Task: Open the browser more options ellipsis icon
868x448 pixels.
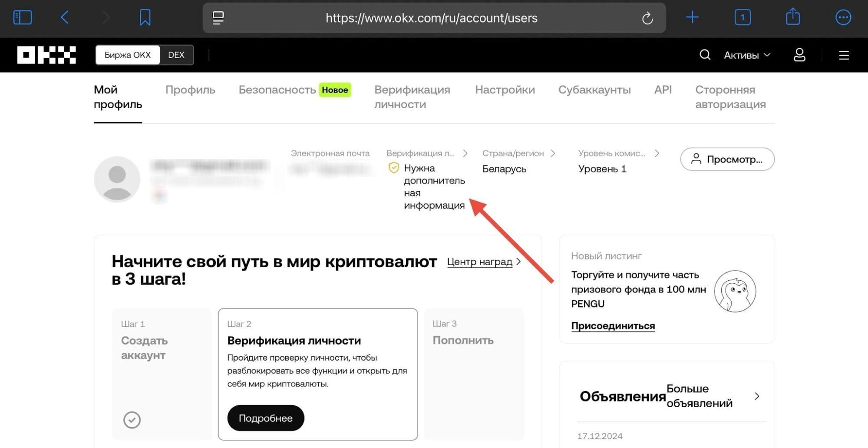Action: click(x=843, y=17)
